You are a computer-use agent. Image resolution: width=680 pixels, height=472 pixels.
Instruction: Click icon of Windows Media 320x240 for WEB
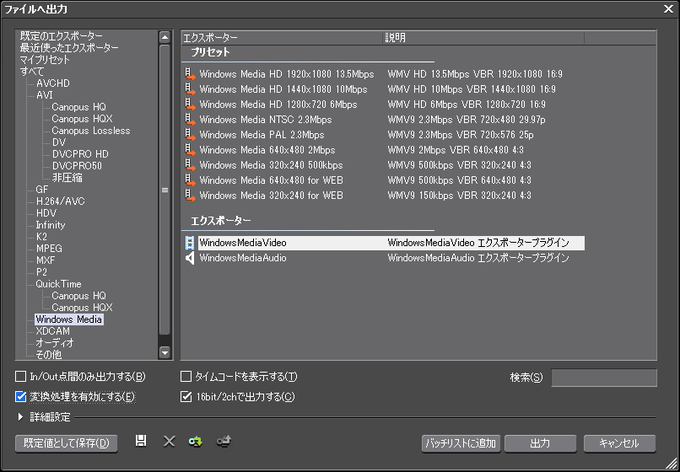click(x=190, y=196)
